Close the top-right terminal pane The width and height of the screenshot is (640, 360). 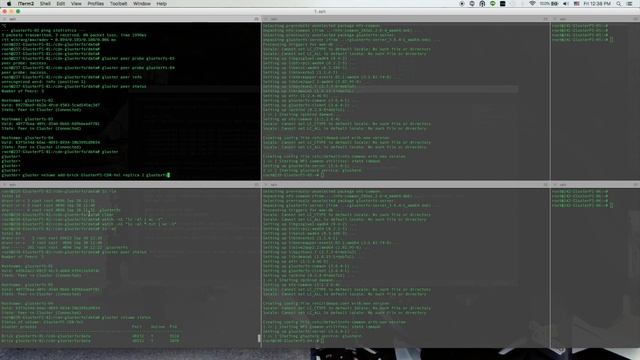pyautogui.click(x=554, y=19)
